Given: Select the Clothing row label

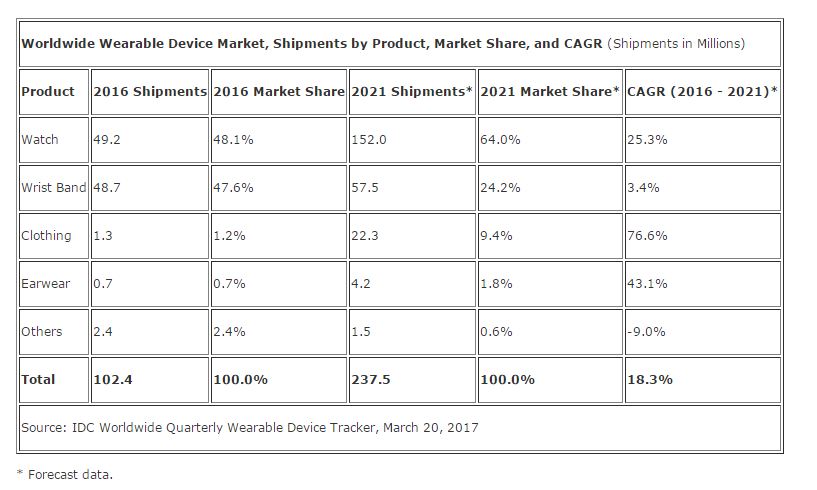Looking at the screenshot, I should pyautogui.click(x=46, y=235).
